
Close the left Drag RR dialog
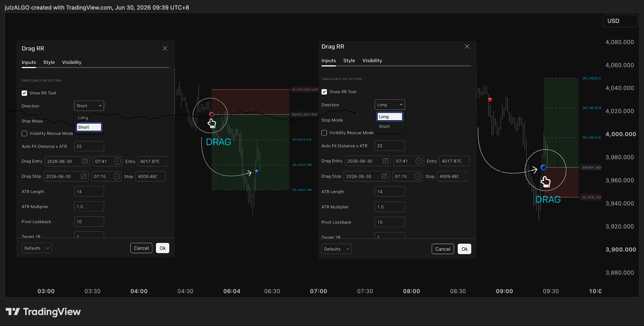click(165, 48)
